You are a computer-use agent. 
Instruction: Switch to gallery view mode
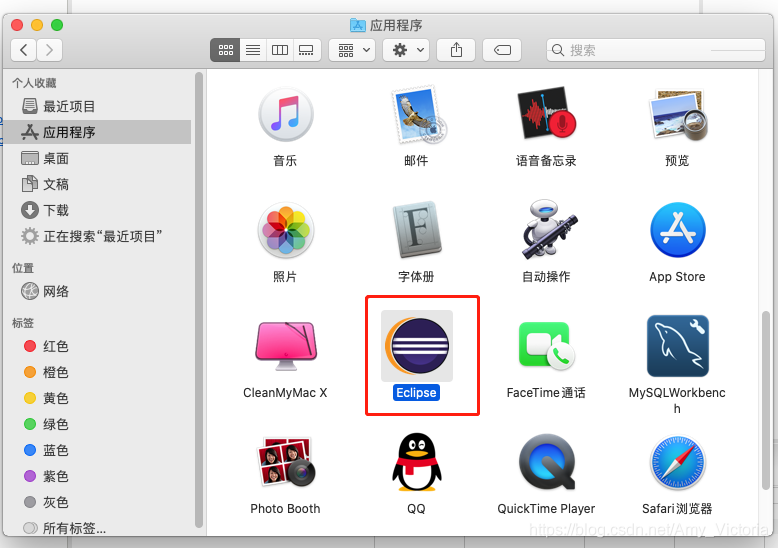[307, 50]
